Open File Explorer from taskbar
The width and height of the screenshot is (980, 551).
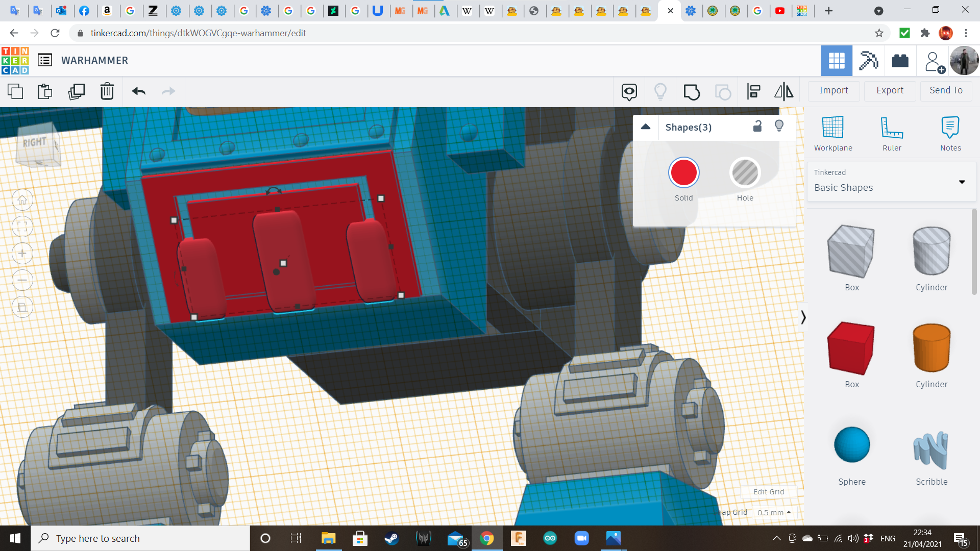tap(328, 538)
